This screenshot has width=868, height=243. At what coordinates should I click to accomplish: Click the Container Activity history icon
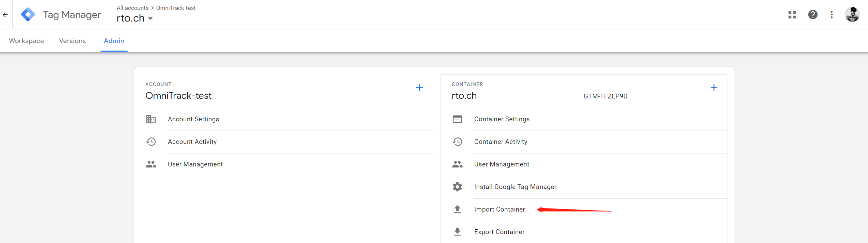point(457,141)
